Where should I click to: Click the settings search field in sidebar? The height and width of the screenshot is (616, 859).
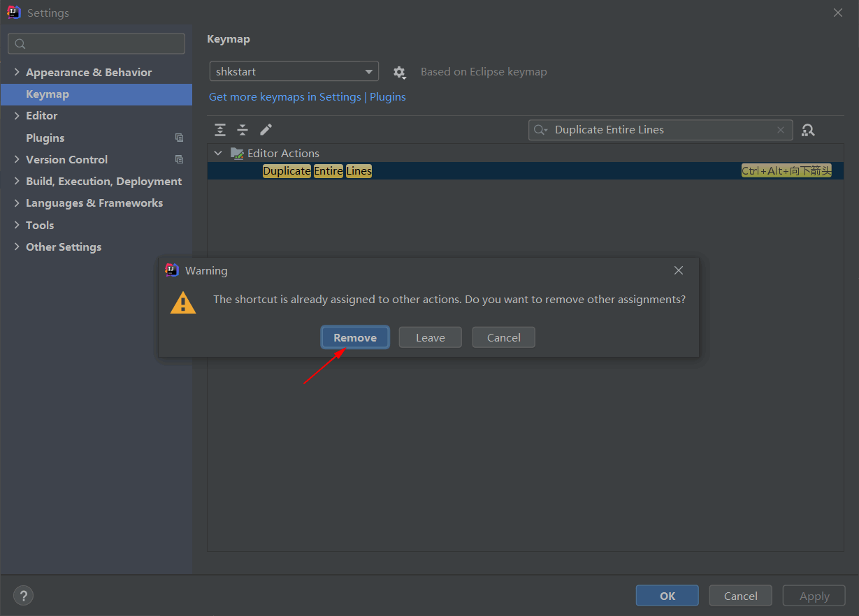click(x=96, y=43)
